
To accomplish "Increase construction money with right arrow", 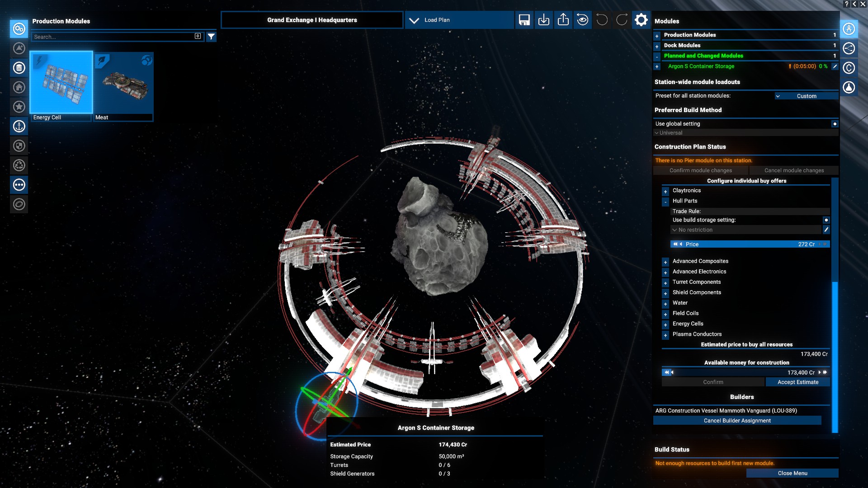I will pyautogui.click(x=819, y=372).
